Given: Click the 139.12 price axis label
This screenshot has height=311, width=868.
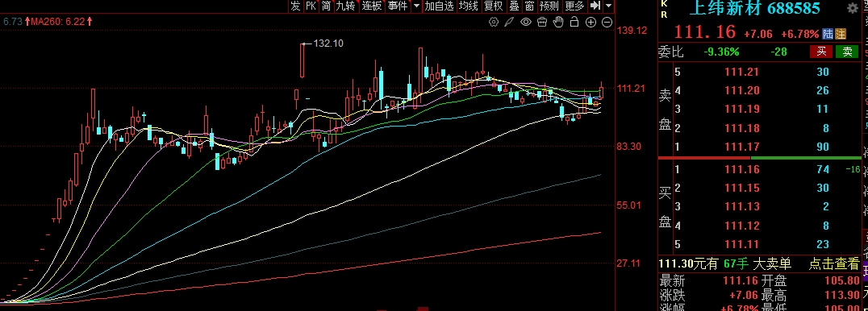Looking at the screenshot, I should coord(632,31).
